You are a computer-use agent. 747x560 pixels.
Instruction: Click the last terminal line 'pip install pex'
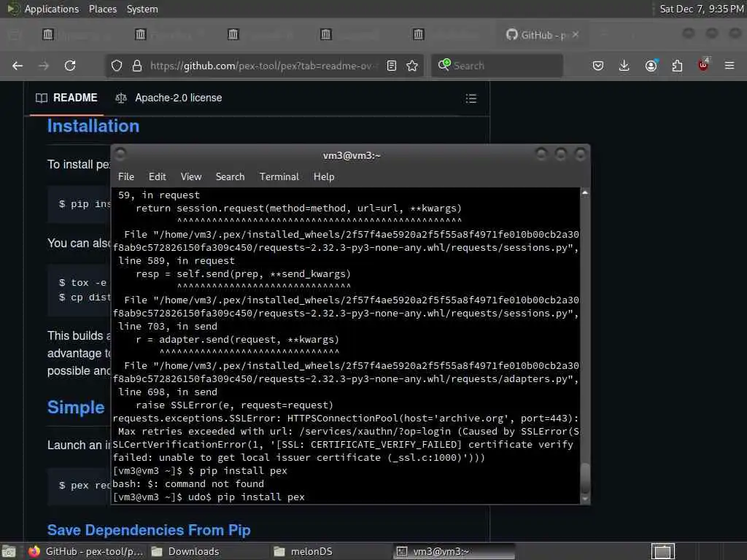(260, 497)
